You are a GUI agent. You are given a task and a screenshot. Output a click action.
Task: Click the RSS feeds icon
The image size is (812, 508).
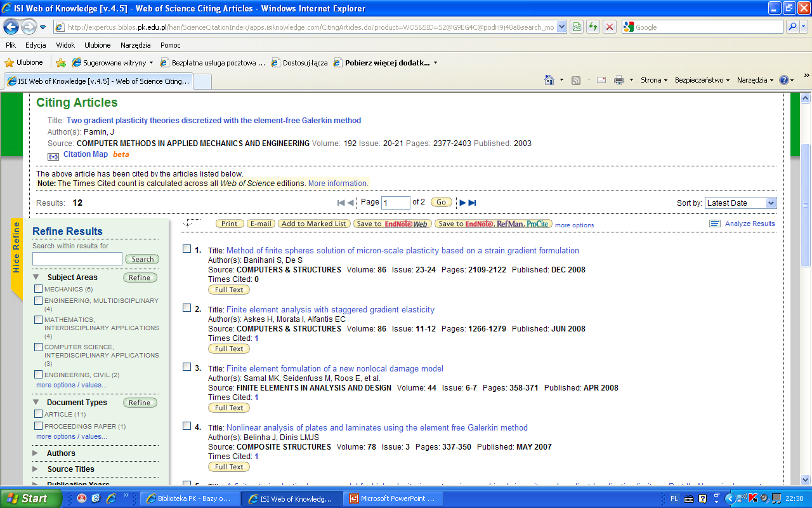tap(576, 80)
